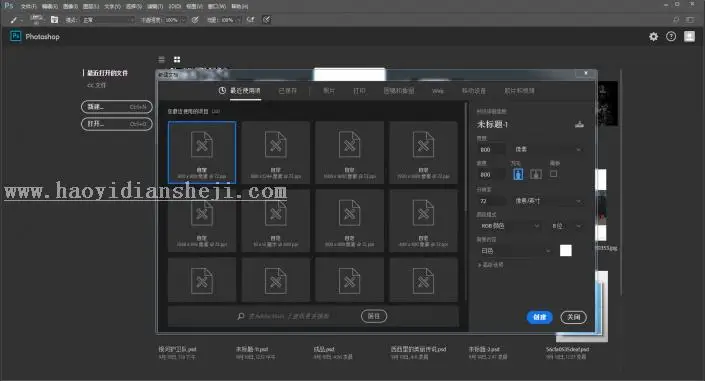705x381 pixels.
Task: Open bit depth dropdown showing 8 位
Action: [567, 226]
